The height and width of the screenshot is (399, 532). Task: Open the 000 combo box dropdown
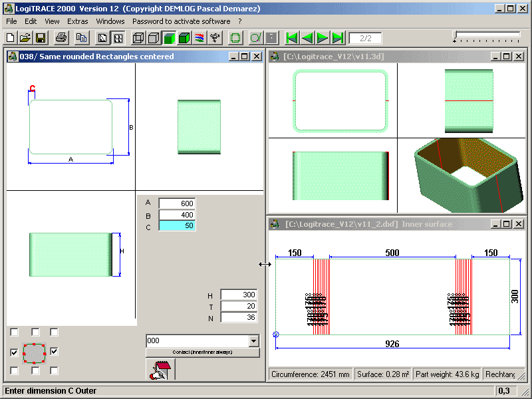(x=253, y=340)
